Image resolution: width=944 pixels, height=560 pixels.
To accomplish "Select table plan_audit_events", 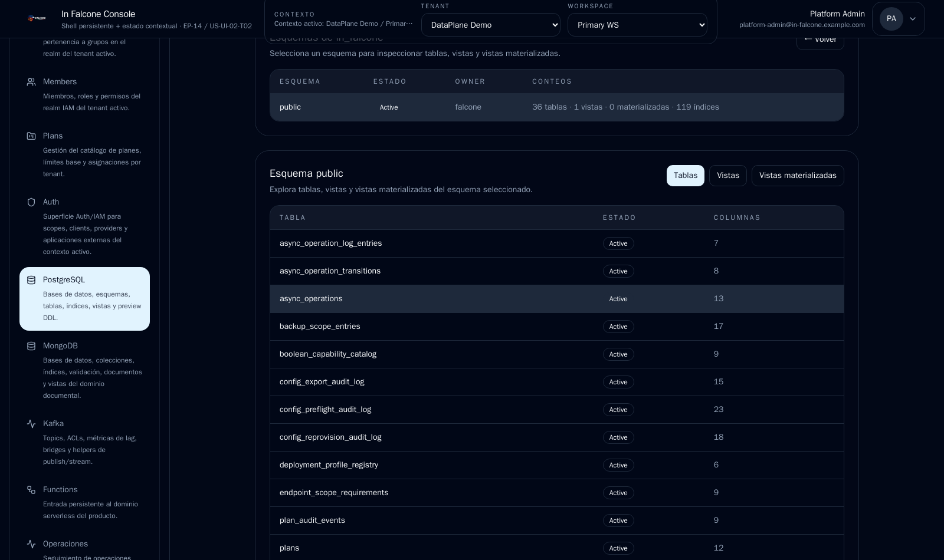I will point(557,521).
